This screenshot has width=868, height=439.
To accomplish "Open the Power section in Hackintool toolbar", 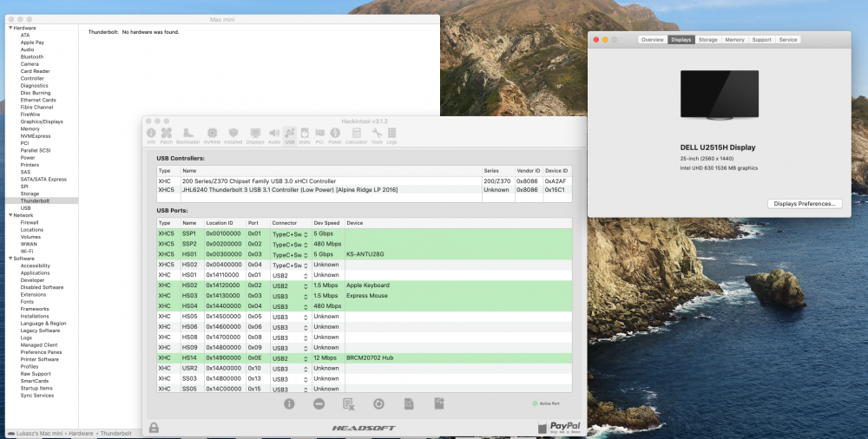I will pos(335,135).
